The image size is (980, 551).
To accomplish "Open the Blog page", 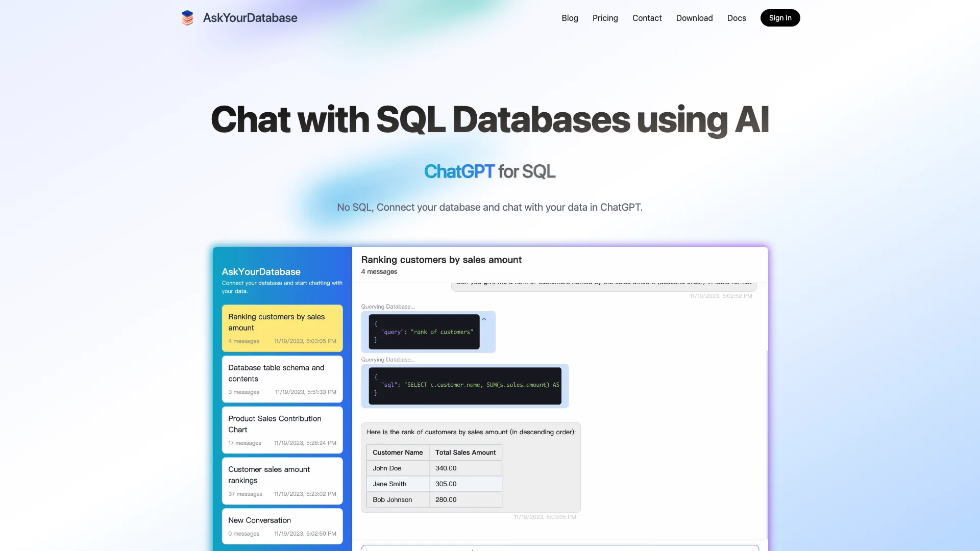I will (570, 18).
